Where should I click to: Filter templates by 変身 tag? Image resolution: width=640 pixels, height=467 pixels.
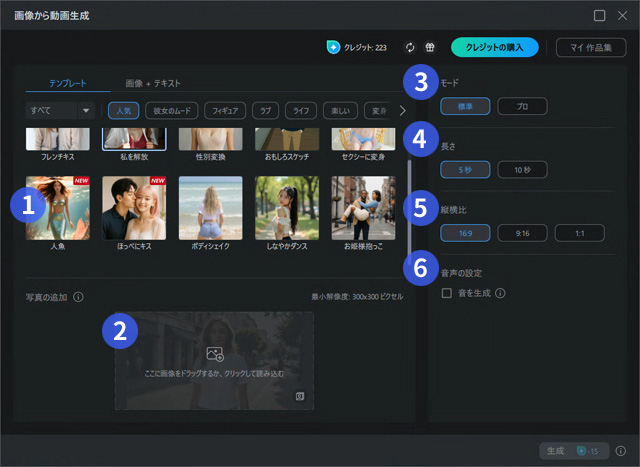pos(379,111)
